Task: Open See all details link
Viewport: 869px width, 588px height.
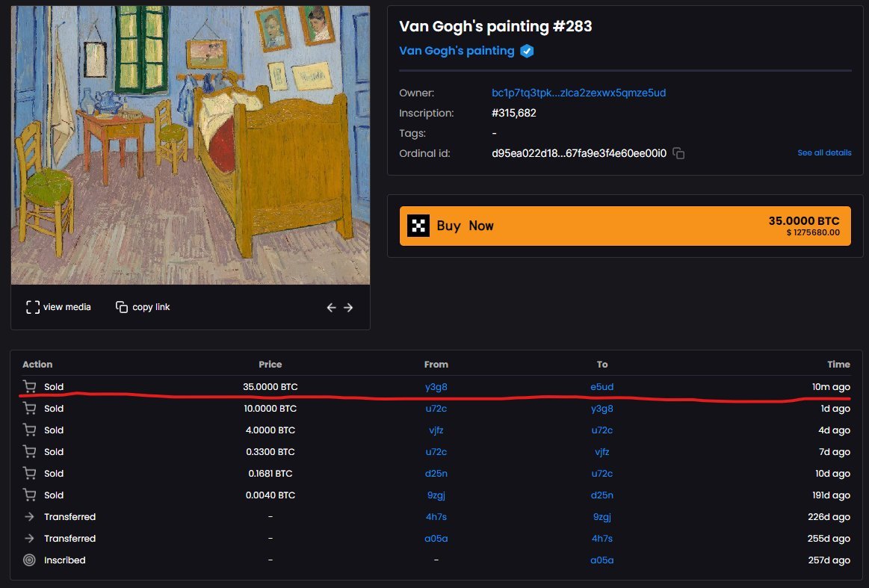Action: coord(824,153)
